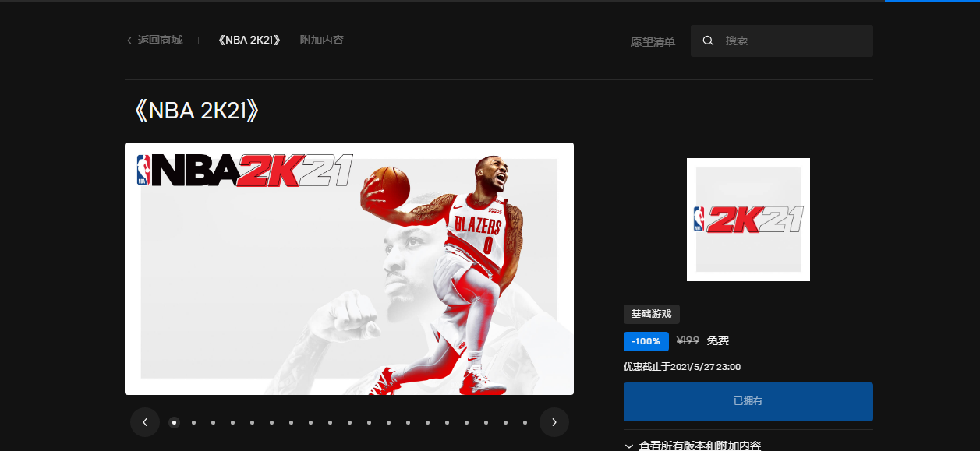Click the carousel left arrow
Viewport: 980px width, 451px height.
(145, 421)
